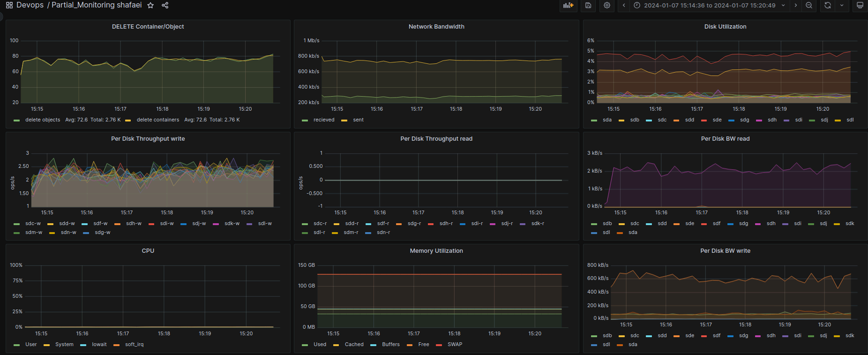Click the Add panel icon
Viewport: 868px width, 355px height.
(x=568, y=5)
